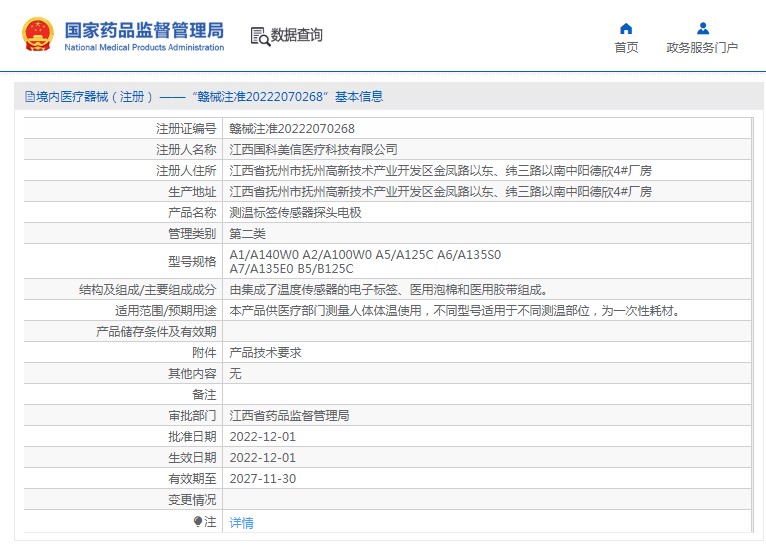Select the 适用范围 description starting 本产品供医疗部门
Viewport: 766px width, 549px height.
pos(455,311)
